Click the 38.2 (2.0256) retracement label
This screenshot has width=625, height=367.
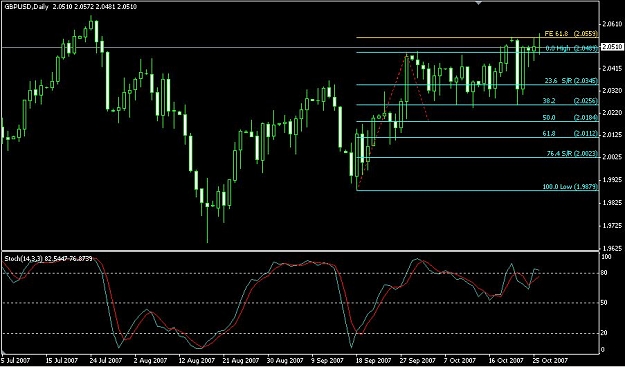coord(570,101)
